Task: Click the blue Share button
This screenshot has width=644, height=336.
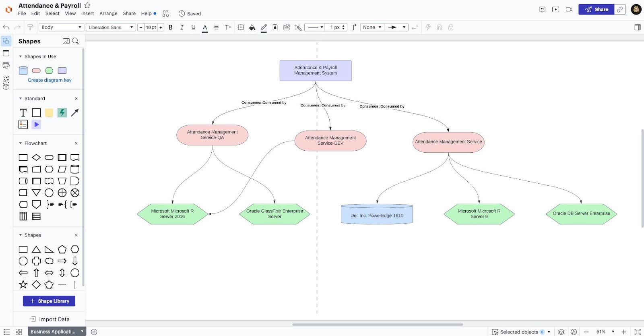Action: 597,9
